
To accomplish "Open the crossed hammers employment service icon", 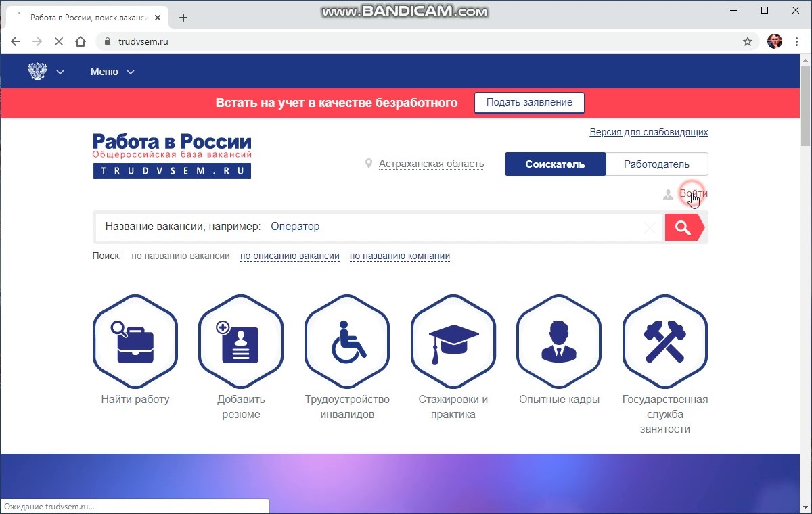I will 665,341.
